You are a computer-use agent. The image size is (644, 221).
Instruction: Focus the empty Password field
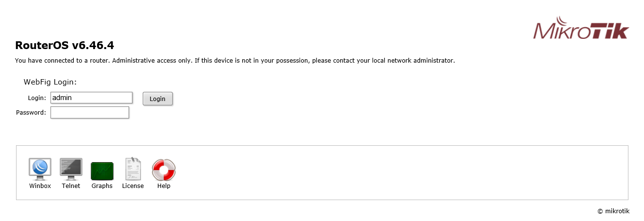point(90,113)
